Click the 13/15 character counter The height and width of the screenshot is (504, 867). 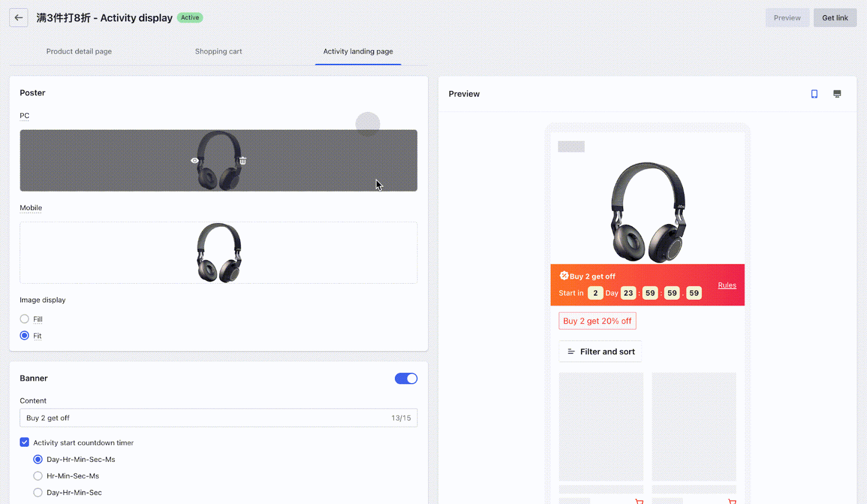tap(401, 418)
